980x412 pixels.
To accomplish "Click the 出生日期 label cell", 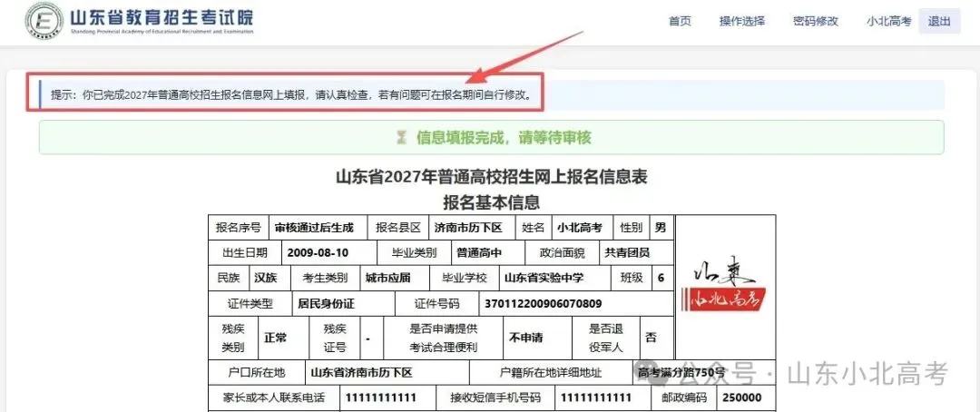I will click(244, 252).
